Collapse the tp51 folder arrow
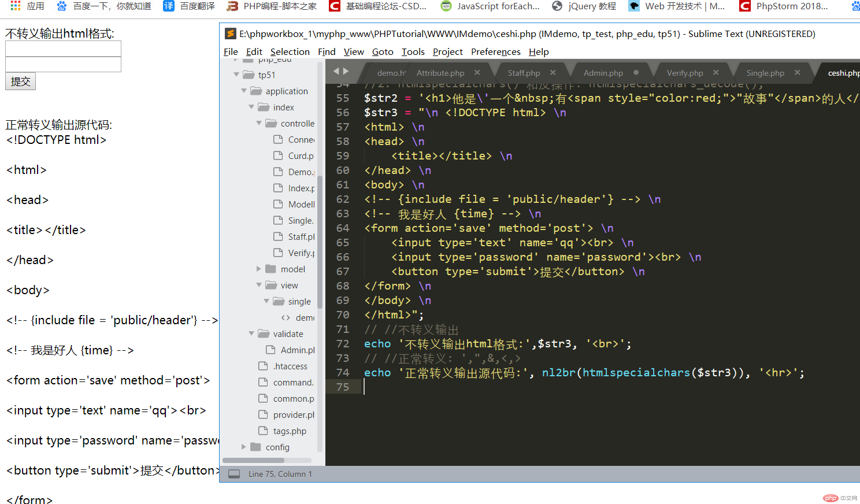This screenshot has width=860, height=504. [x=236, y=75]
